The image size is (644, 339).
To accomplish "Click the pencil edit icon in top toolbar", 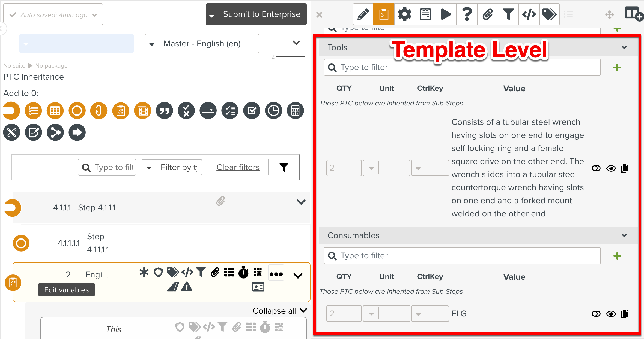I will click(x=363, y=14).
